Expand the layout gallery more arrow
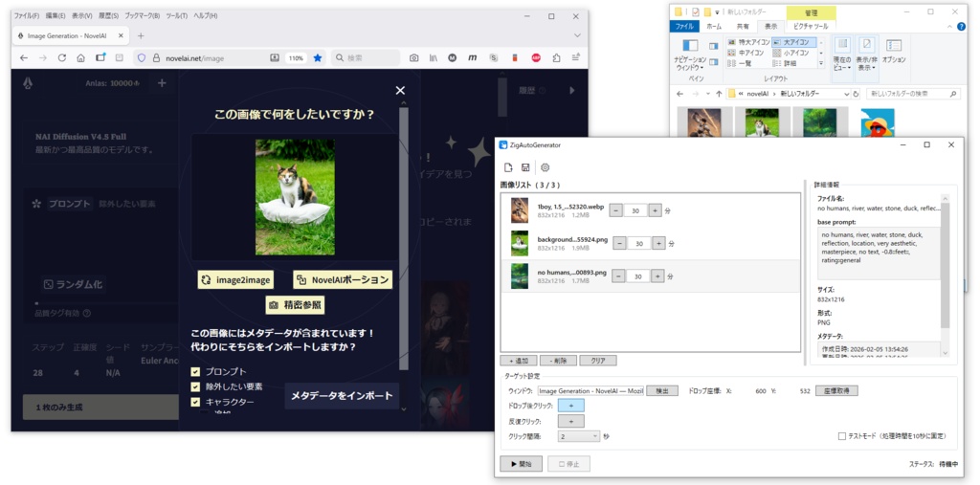 point(820,63)
